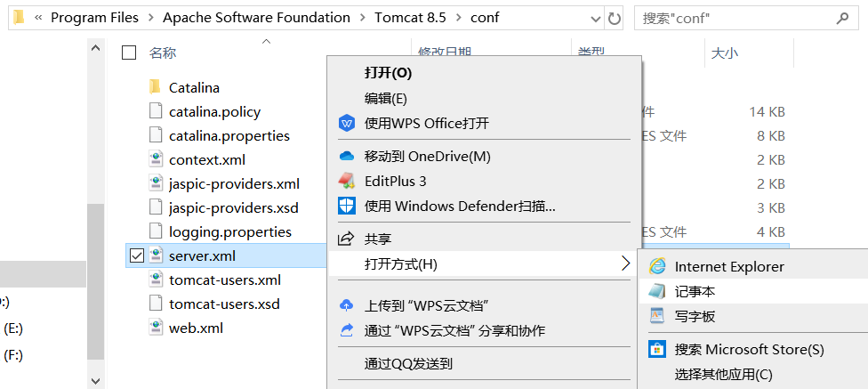
Task: Click the WPS Office icon in context menu
Action: pyautogui.click(x=347, y=123)
